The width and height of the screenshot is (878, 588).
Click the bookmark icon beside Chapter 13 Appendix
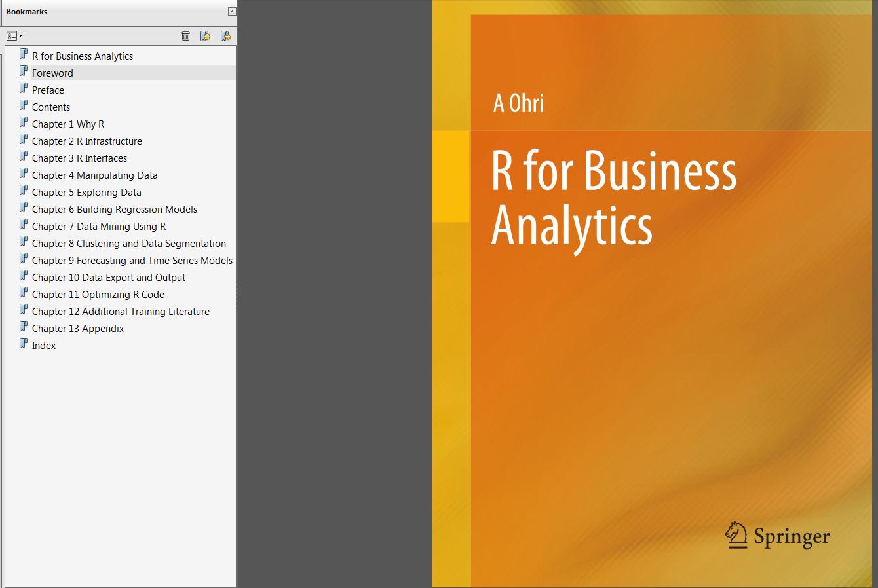click(24, 327)
